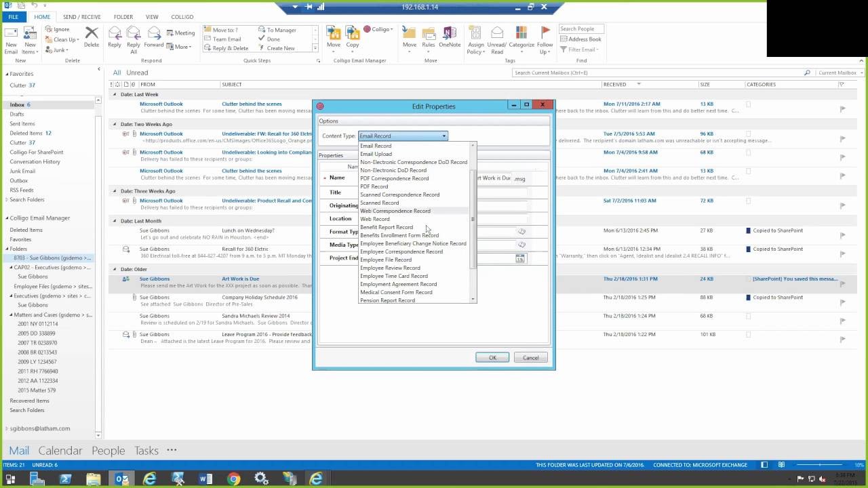Open the FILE tab
This screenshot has width=868, height=488.
13,17
